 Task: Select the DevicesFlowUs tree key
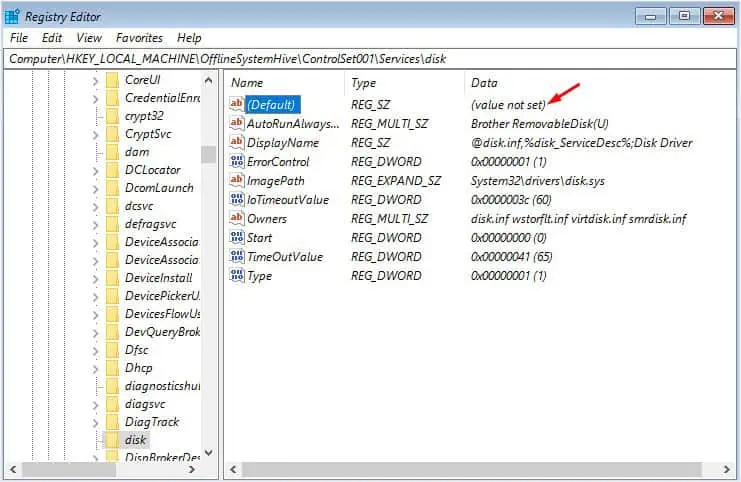pyautogui.click(x=162, y=314)
